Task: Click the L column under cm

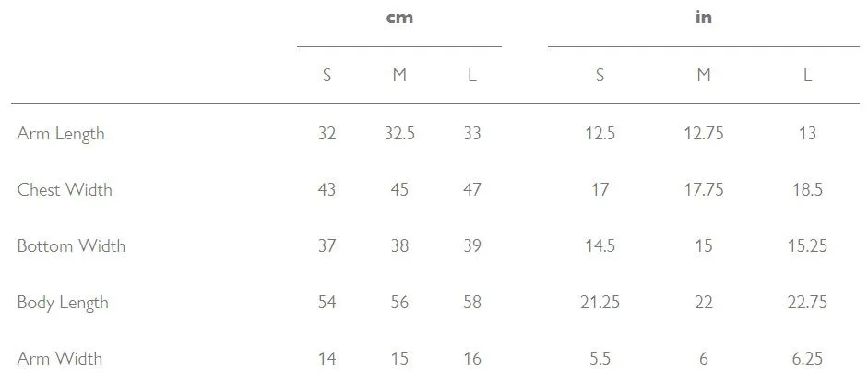Action: click(471, 75)
